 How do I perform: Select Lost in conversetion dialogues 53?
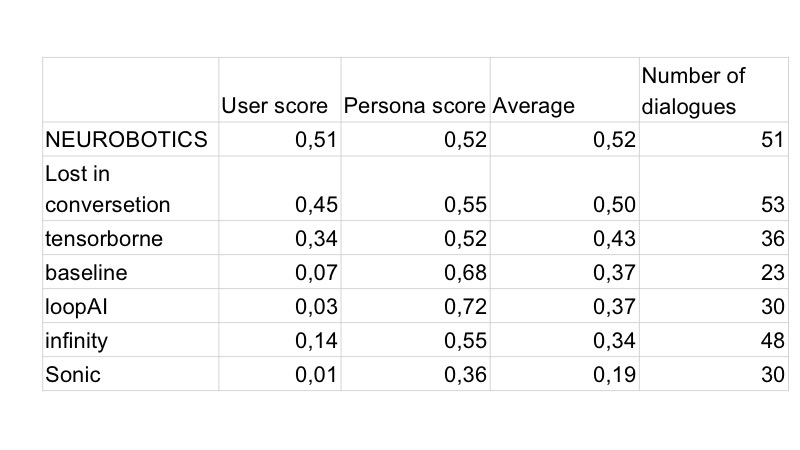(767, 205)
